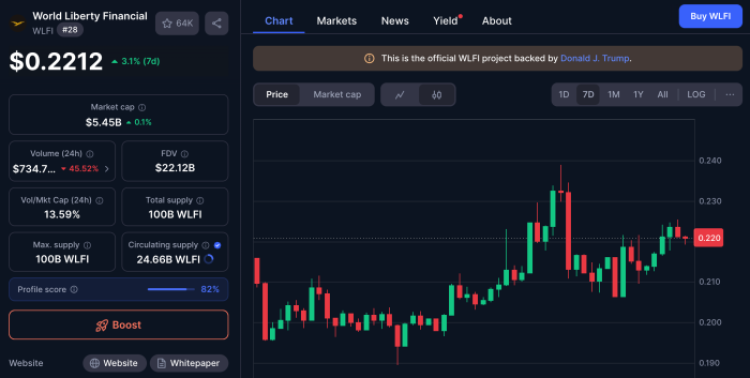Open the Chart tab
Screen dimensions: 750x378
pyautogui.click(x=279, y=21)
